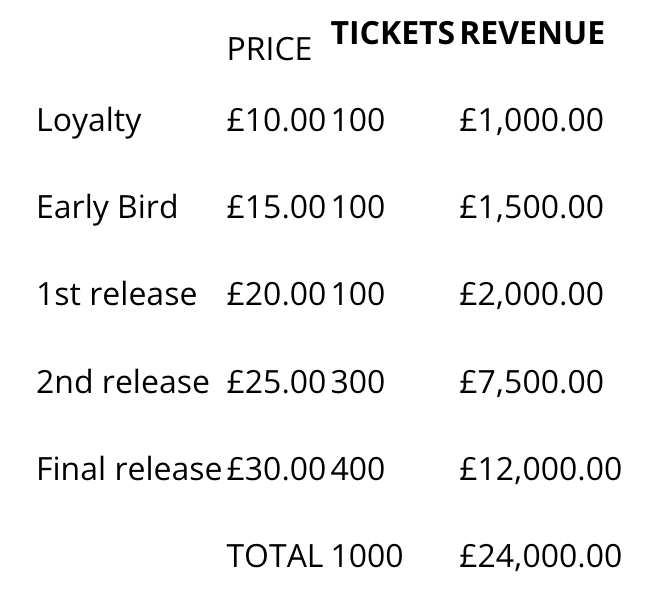The width and height of the screenshot is (650, 600).
Task: Click the £24,000.00 total revenue cell
Action: tap(541, 556)
